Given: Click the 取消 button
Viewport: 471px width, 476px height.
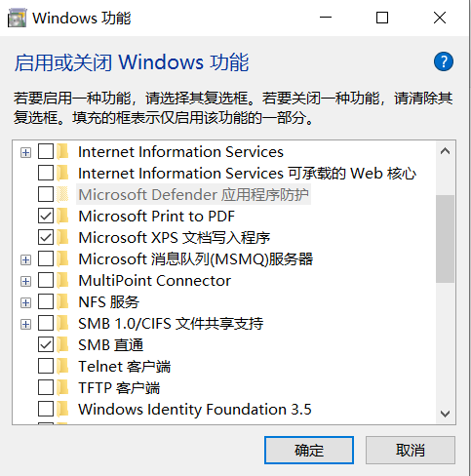Looking at the screenshot, I should (411, 450).
